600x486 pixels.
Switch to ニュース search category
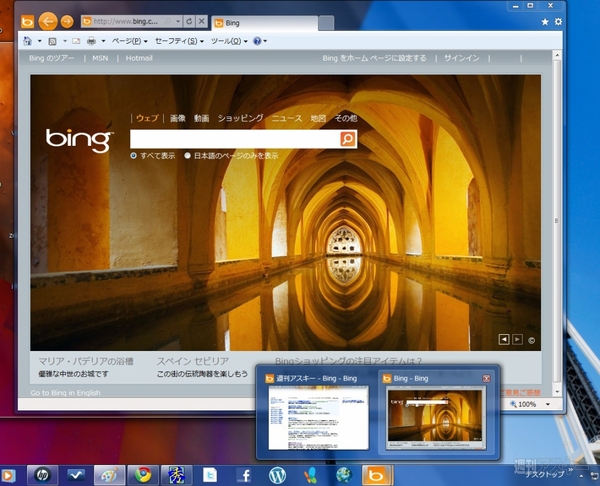tap(287, 118)
